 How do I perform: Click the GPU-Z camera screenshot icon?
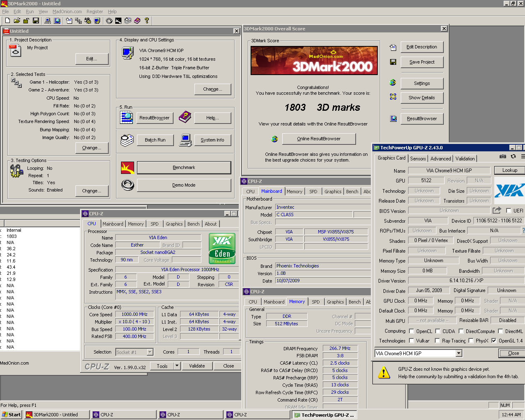503,156
